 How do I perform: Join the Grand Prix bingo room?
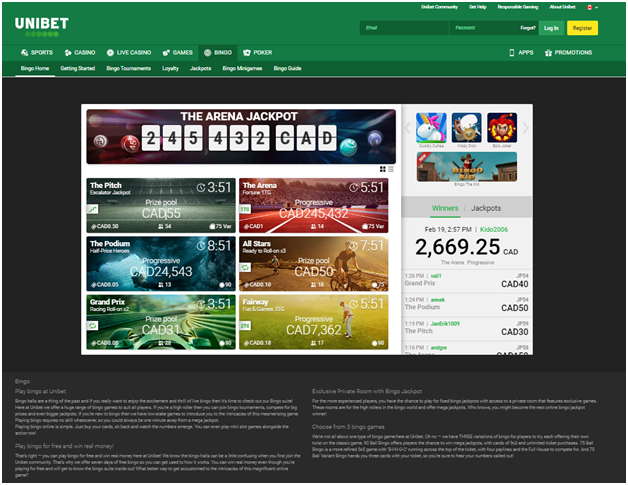click(161, 322)
